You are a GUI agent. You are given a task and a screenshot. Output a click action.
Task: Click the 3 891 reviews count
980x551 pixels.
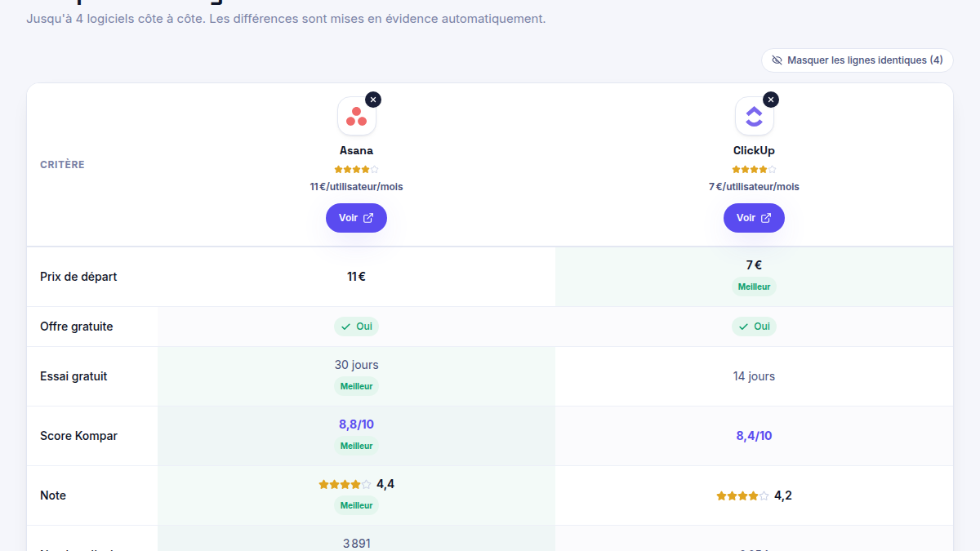(356, 543)
